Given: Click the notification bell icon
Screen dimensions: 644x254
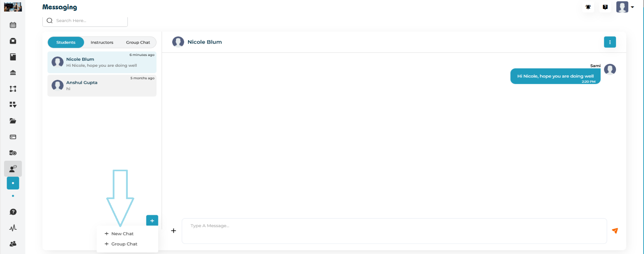Looking at the screenshot, I should (588, 7).
